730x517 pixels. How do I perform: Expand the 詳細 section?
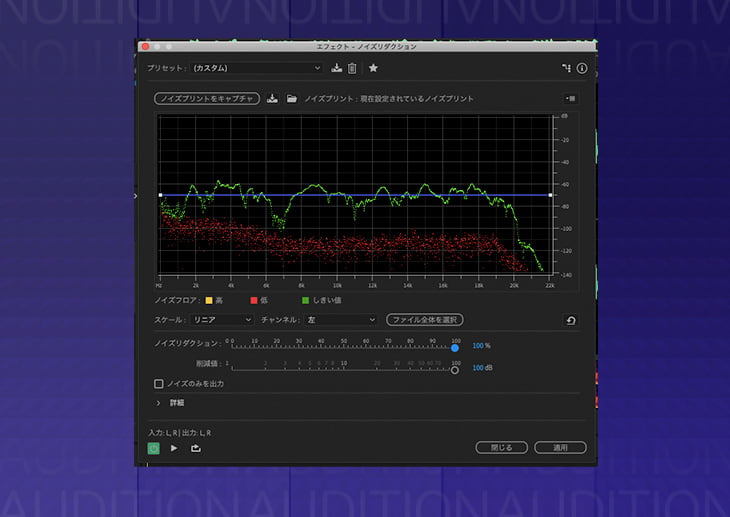pos(159,403)
